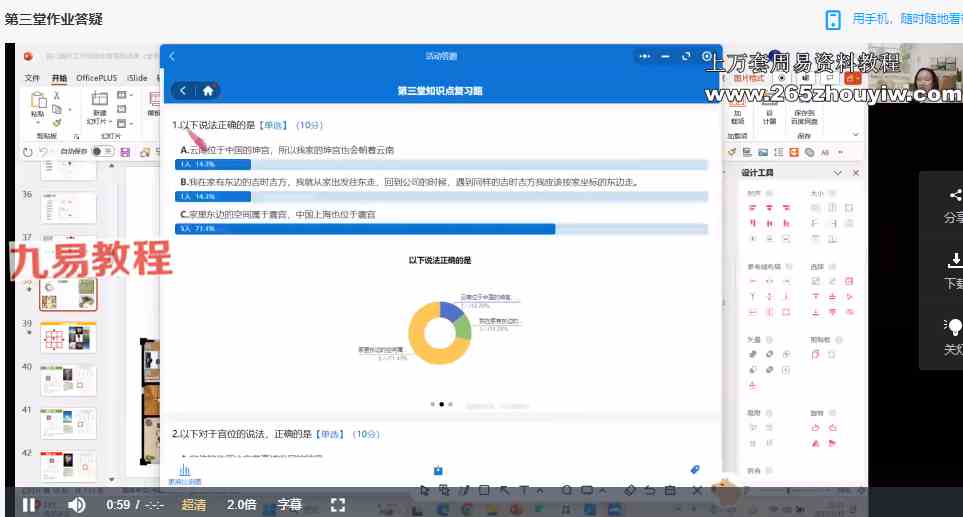Click the home icon in quiz header
This screenshot has height=517, width=963.
tap(208, 90)
